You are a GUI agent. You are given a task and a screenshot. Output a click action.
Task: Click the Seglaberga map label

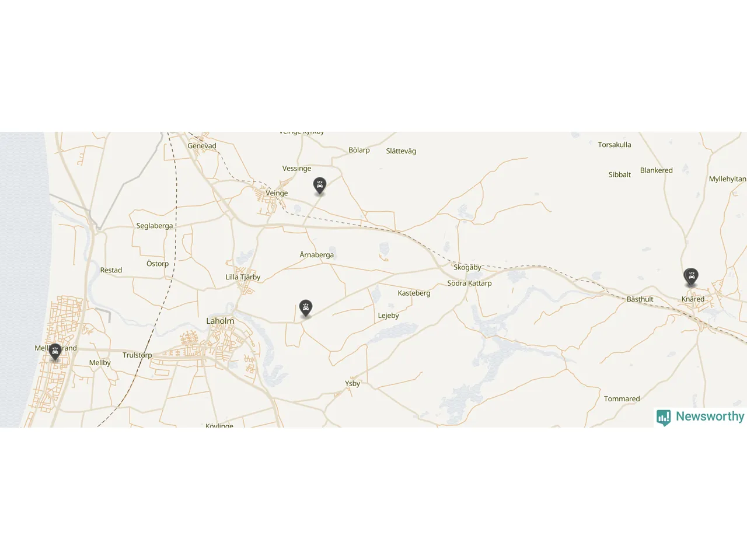point(155,226)
